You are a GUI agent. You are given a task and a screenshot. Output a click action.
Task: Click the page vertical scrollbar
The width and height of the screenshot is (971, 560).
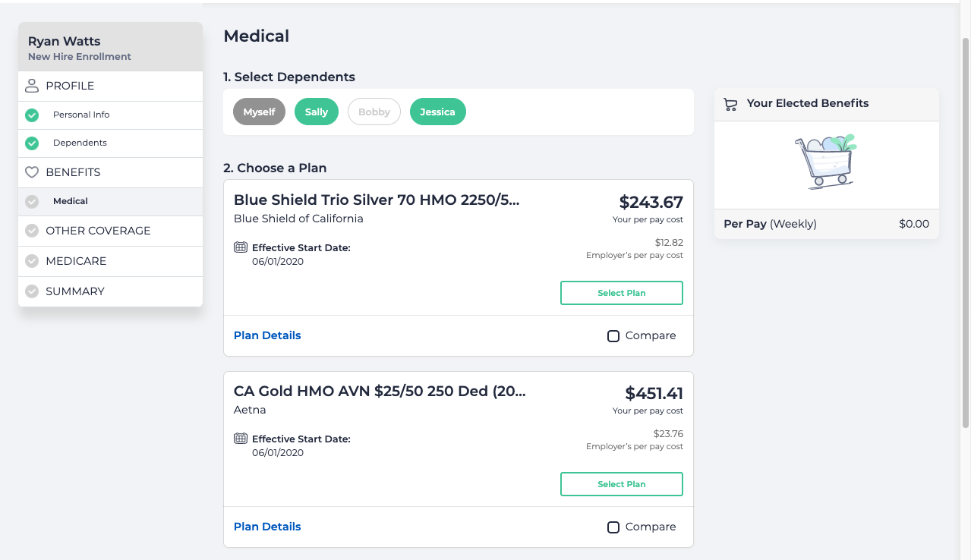(965, 228)
